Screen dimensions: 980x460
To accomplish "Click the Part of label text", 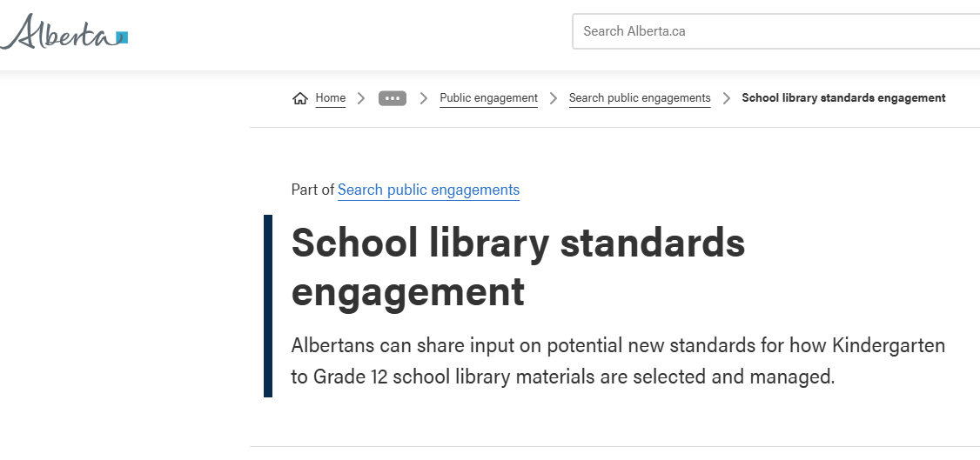I will pos(312,190).
